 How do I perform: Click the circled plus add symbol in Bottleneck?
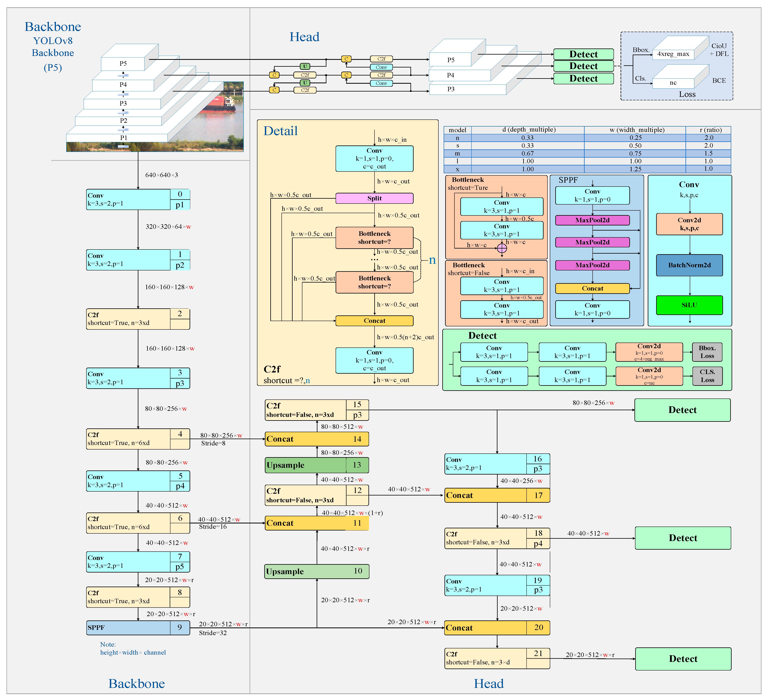click(x=502, y=248)
